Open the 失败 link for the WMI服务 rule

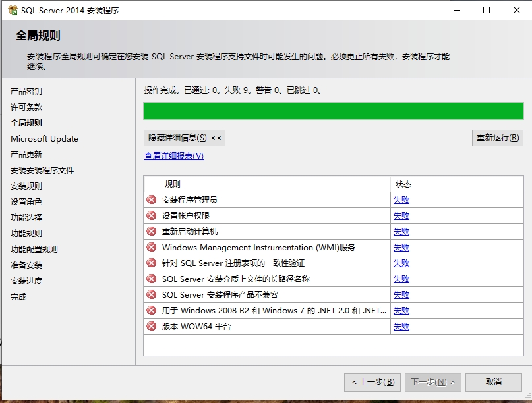click(x=401, y=248)
